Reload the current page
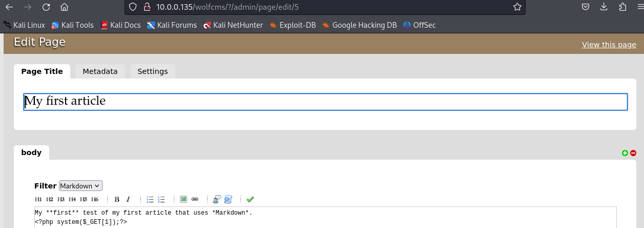The height and width of the screenshot is (228, 644). point(46,7)
